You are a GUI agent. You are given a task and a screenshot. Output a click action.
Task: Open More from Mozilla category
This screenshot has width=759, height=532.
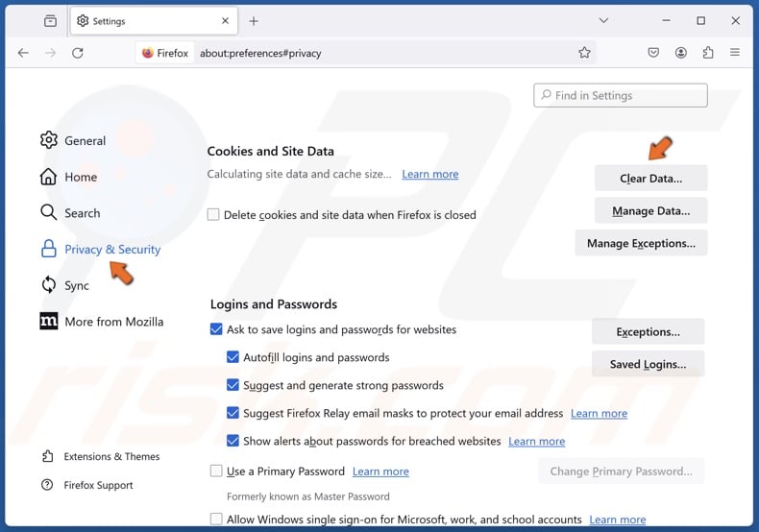tap(102, 322)
